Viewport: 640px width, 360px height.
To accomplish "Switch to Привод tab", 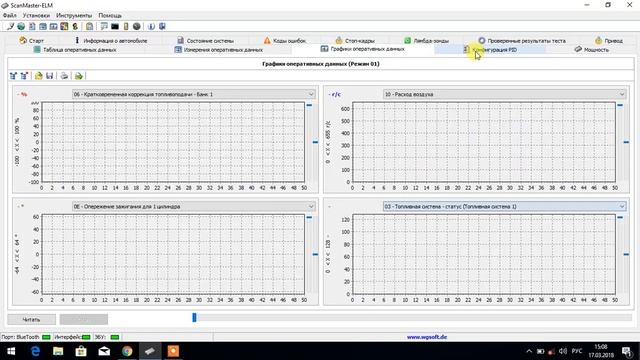I will click(x=609, y=40).
